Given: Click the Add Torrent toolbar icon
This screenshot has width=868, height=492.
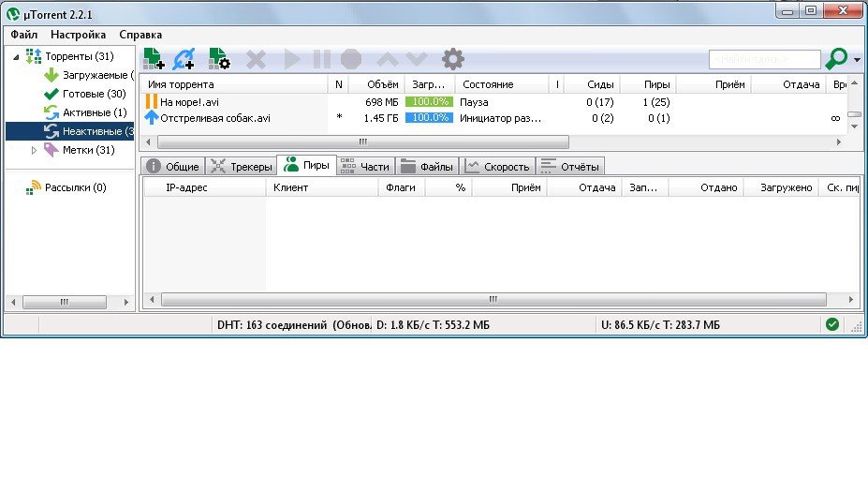Looking at the screenshot, I should pyautogui.click(x=154, y=59).
